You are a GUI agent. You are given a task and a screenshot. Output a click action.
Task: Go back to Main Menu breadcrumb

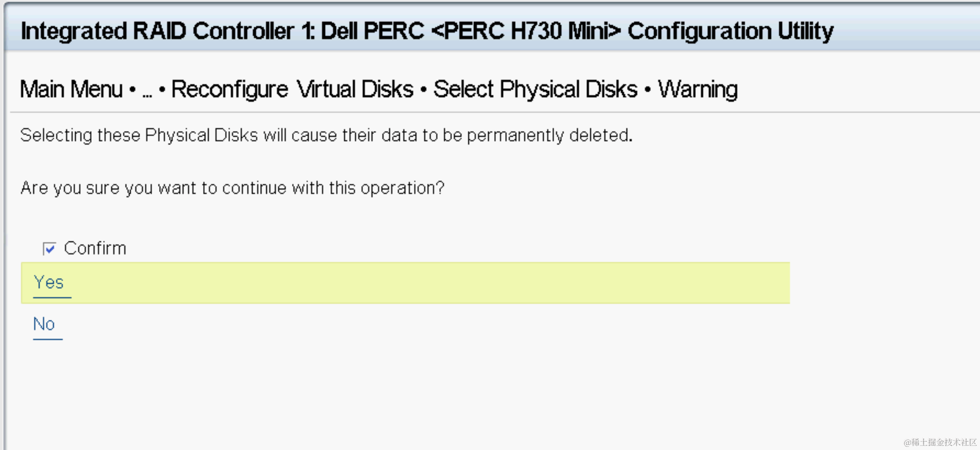pos(72,89)
